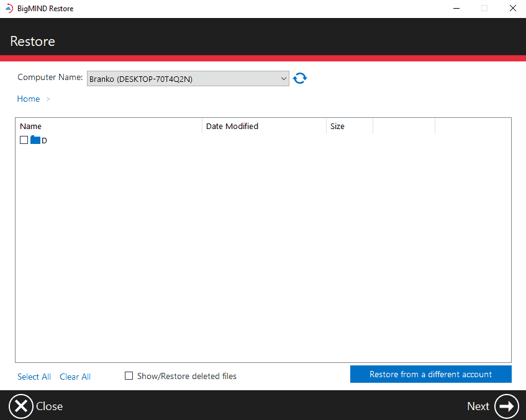
Task: Sort by the Name column header
Action: point(109,126)
